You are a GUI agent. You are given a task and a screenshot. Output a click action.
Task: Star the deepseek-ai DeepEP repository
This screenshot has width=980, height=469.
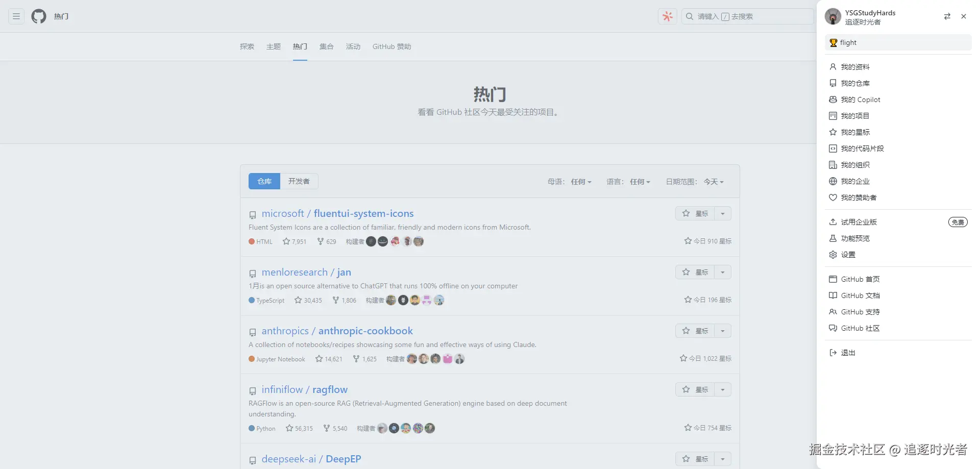tap(695, 459)
